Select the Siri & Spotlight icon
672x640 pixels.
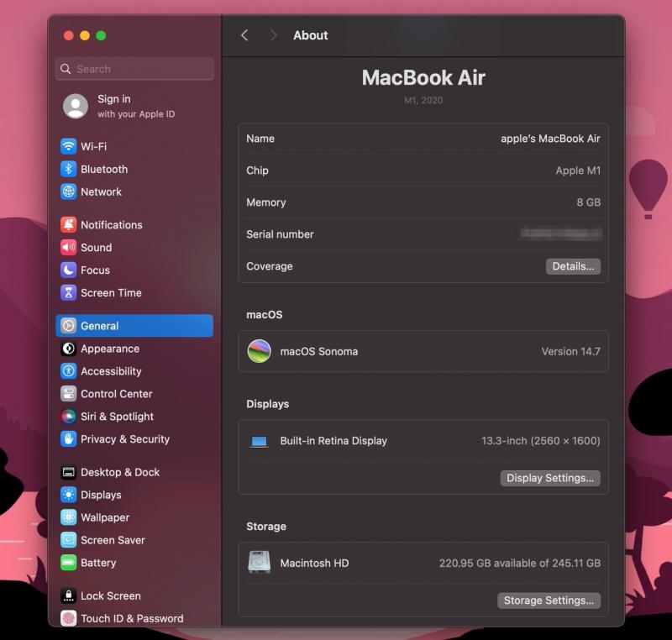(x=68, y=417)
